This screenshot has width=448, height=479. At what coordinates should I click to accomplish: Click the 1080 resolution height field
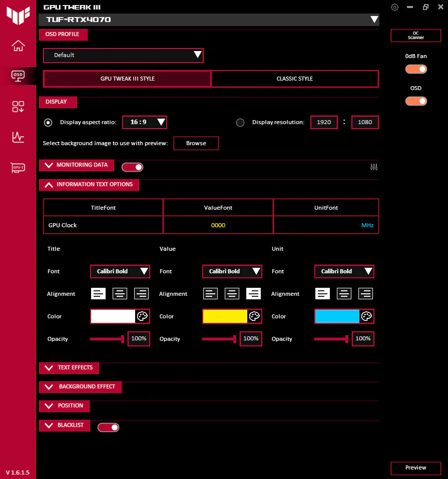(365, 122)
